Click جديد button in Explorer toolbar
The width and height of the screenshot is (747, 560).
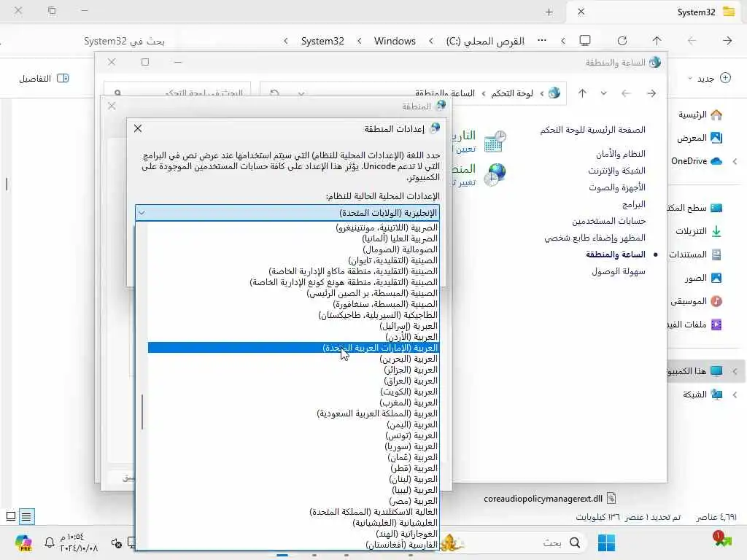709,78
